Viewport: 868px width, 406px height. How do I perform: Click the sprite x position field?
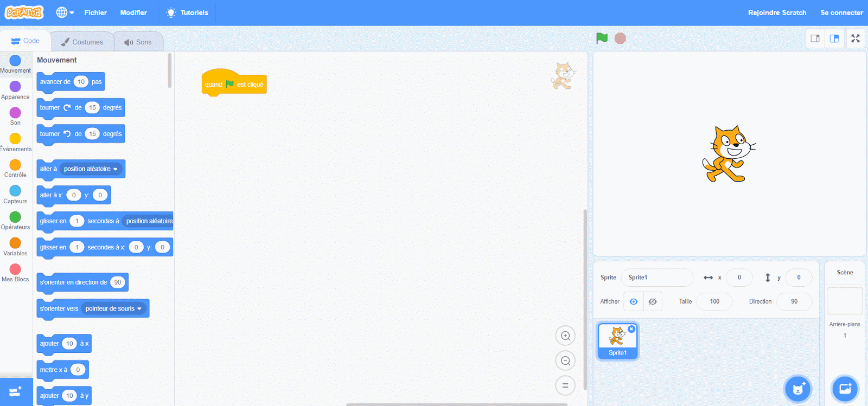coord(739,278)
